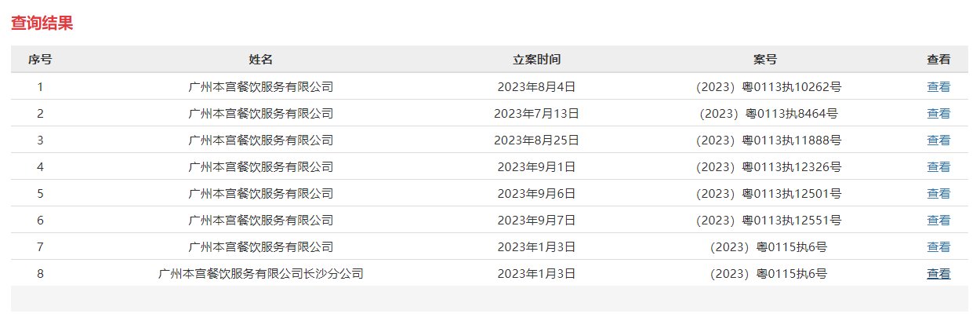Open 查看 link for 长沙分公司 row
Image resolution: width=980 pixels, height=332 pixels.
pyautogui.click(x=938, y=274)
